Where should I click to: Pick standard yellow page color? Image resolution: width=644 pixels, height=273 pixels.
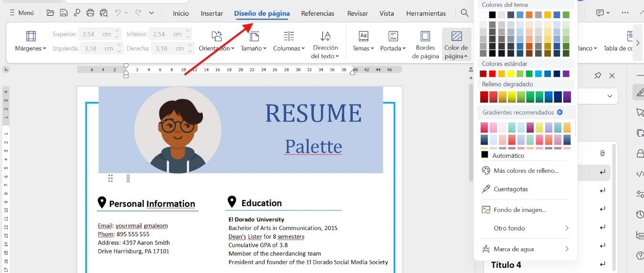(511, 73)
